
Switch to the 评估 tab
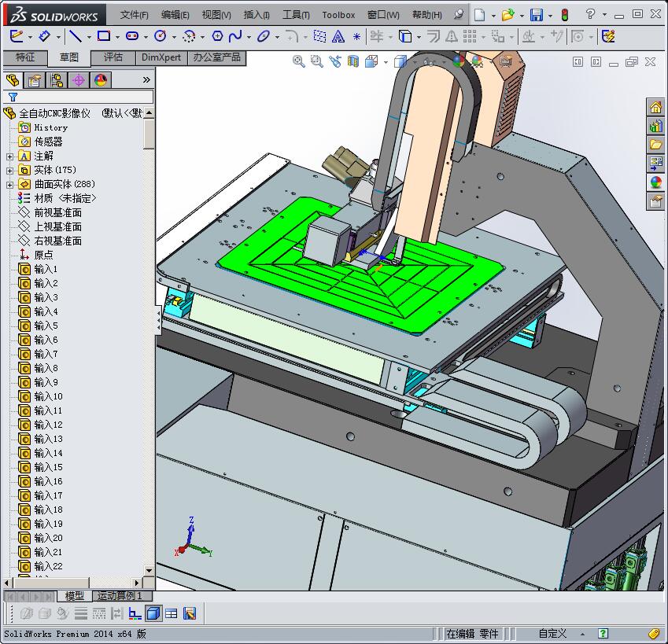(113, 57)
